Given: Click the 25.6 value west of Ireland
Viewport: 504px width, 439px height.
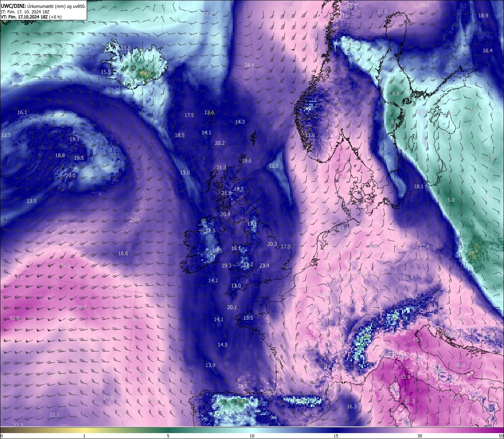Looking at the screenshot, I should click(x=135, y=220).
